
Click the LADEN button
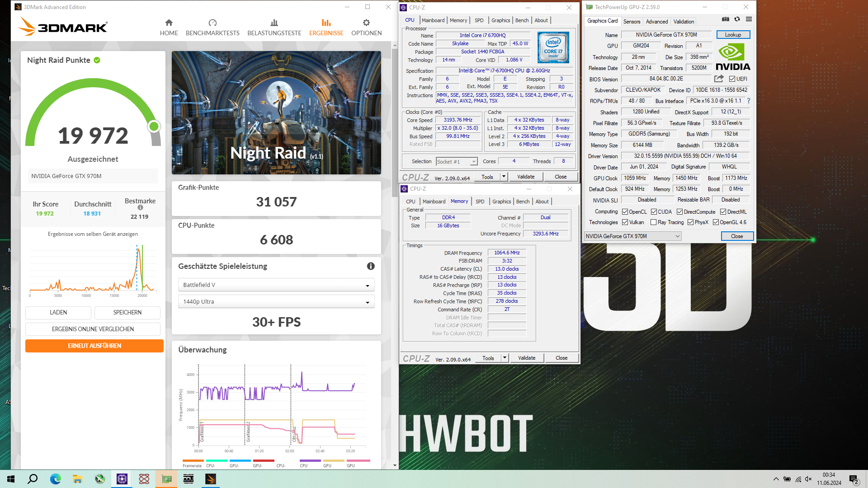(58, 313)
